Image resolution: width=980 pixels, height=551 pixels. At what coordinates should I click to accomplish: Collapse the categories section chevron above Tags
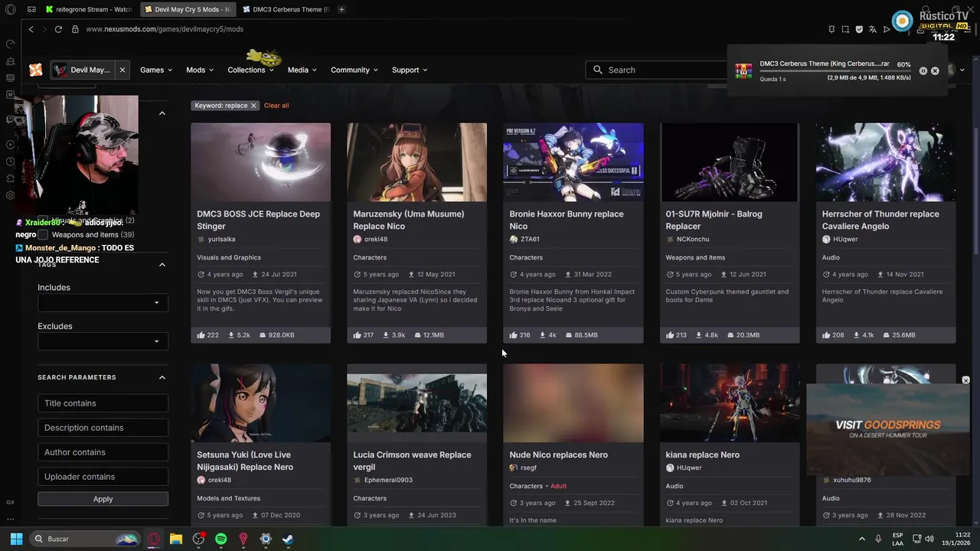162,113
